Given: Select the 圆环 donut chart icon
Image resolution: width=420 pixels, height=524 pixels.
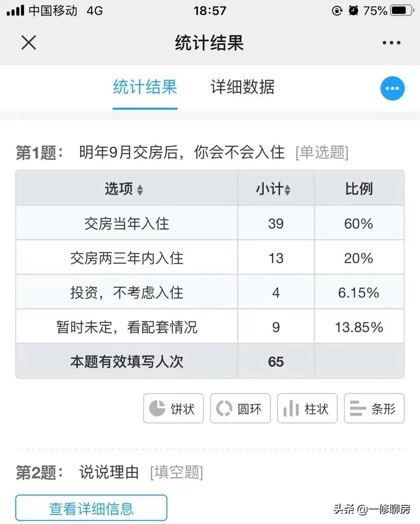Looking at the screenshot, I should (x=240, y=409).
